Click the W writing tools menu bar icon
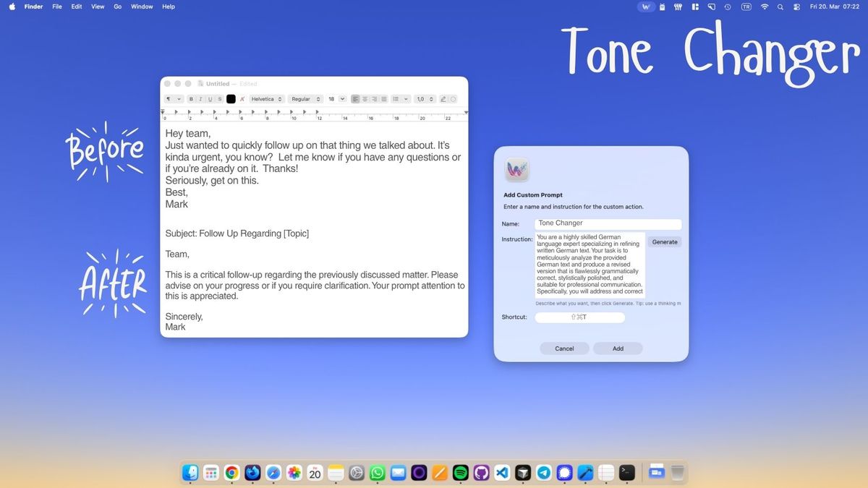The height and width of the screenshot is (488, 868). 647,7
